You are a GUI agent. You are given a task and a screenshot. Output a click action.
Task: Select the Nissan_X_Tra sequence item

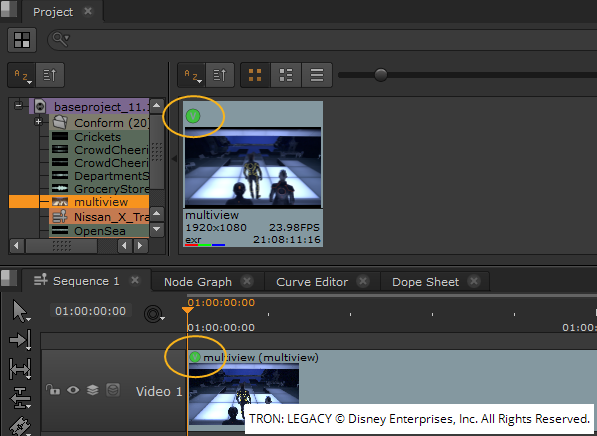[99, 217]
